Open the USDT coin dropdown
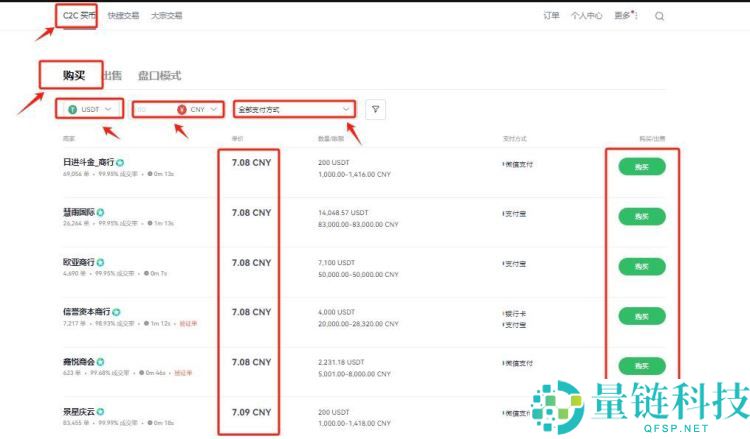750x439 pixels. coord(90,109)
